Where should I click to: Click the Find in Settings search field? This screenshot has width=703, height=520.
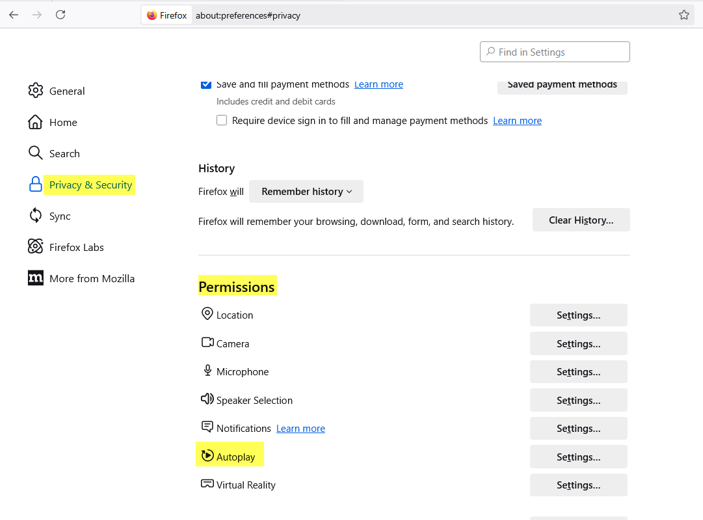click(555, 52)
